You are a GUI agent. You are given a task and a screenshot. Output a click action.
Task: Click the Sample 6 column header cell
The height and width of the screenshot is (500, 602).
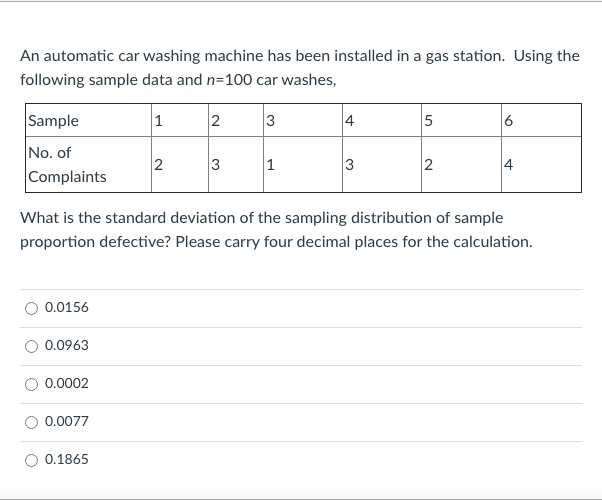point(538,121)
